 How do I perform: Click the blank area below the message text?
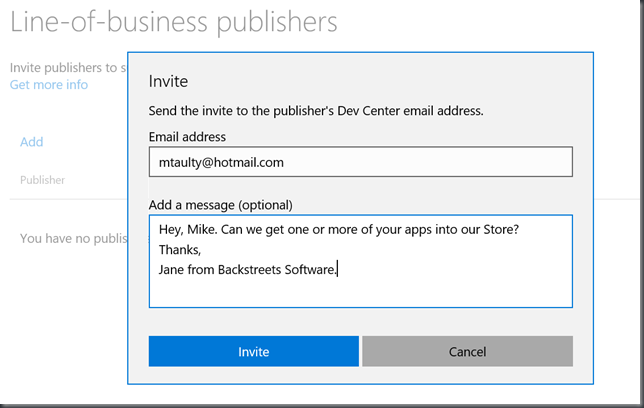[361, 293]
